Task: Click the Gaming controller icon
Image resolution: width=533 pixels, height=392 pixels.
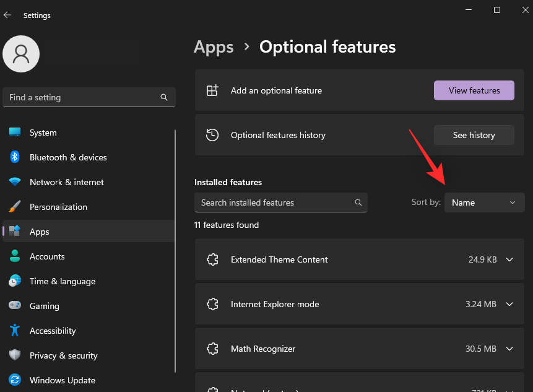Action: (15, 305)
